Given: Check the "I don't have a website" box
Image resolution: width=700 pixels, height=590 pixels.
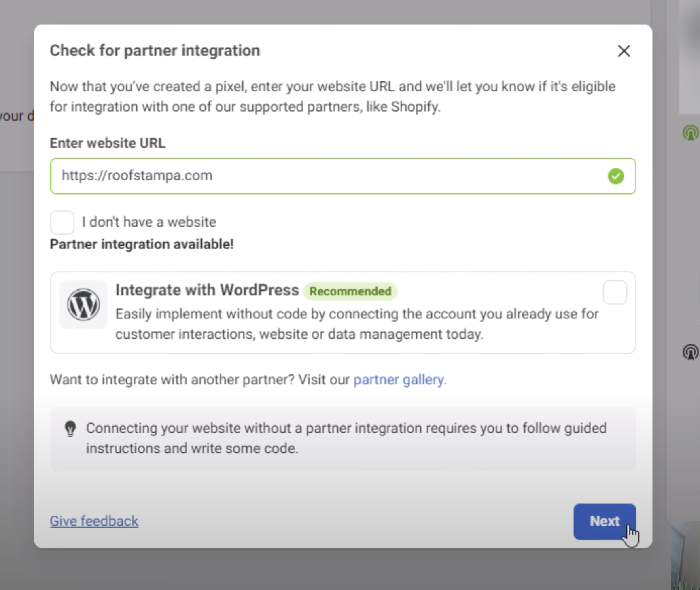Looking at the screenshot, I should (62, 222).
